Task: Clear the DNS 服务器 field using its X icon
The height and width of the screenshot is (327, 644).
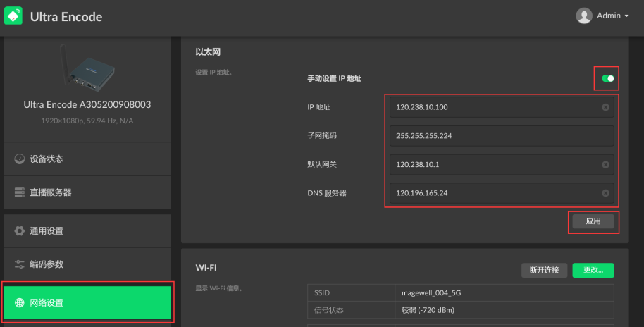Action: 605,193
